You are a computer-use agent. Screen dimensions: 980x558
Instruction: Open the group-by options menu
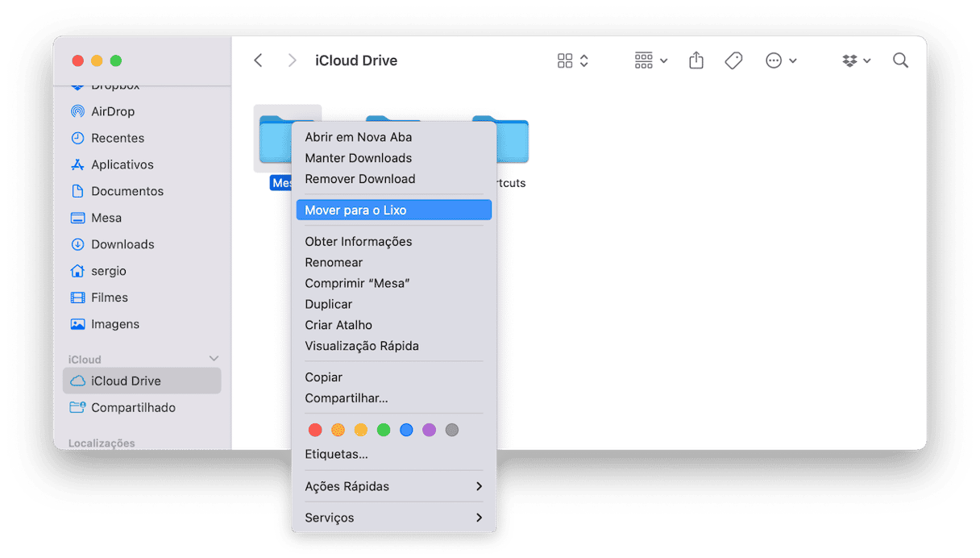[651, 60]
